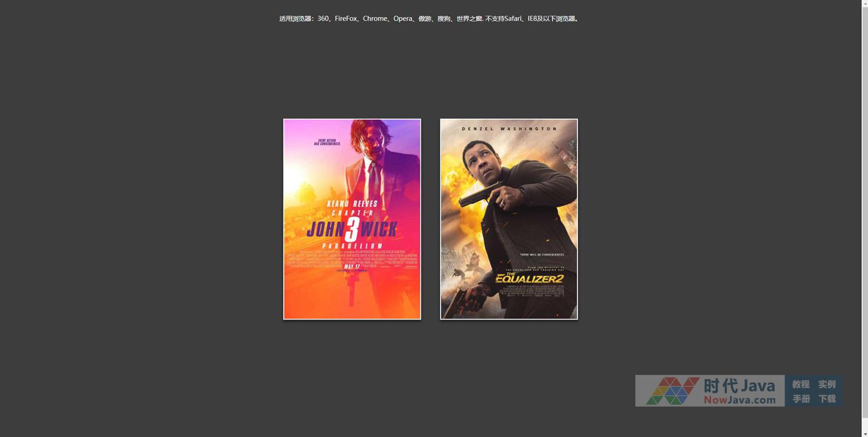Click the scrollbar down arrow
The height and width of the screenshot is (437, 868).
point(864,433)
